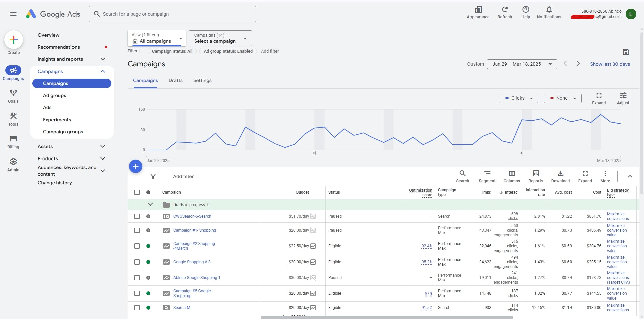The image size is (644, 319).
Task: Expand the Assets section
Action: pos(103,146)
